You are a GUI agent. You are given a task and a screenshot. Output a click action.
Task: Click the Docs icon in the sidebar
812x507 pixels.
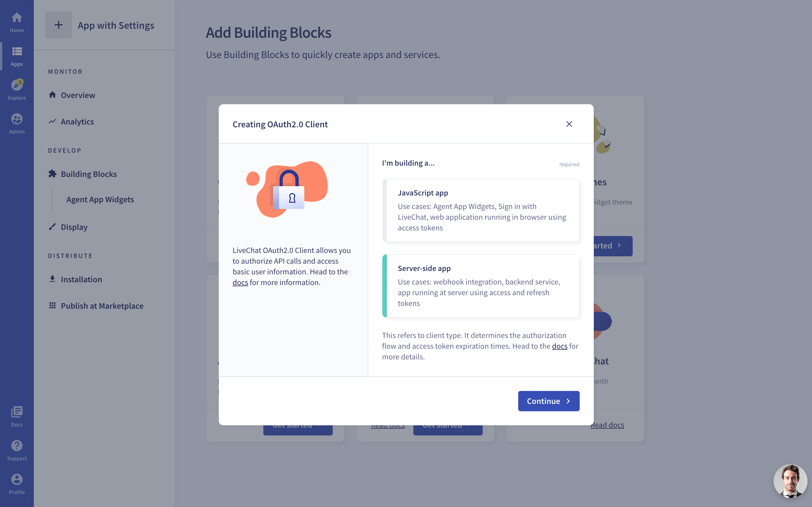point(16,412)
